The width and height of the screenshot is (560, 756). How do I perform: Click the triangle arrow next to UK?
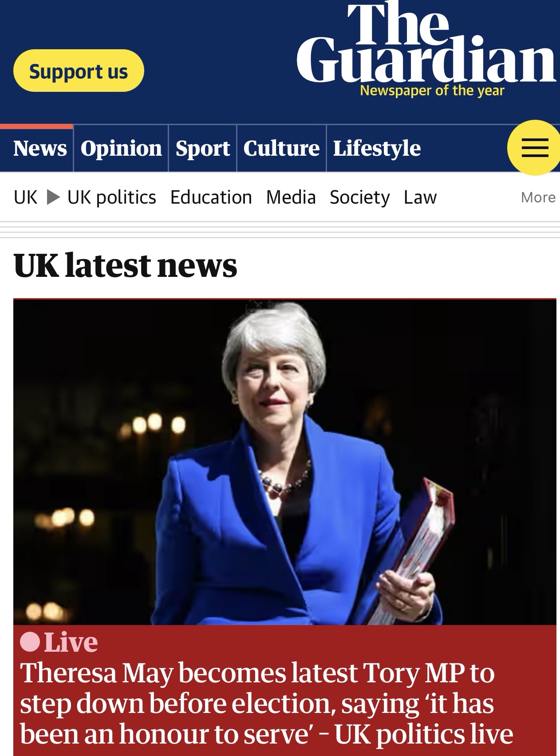coord(53,197)
